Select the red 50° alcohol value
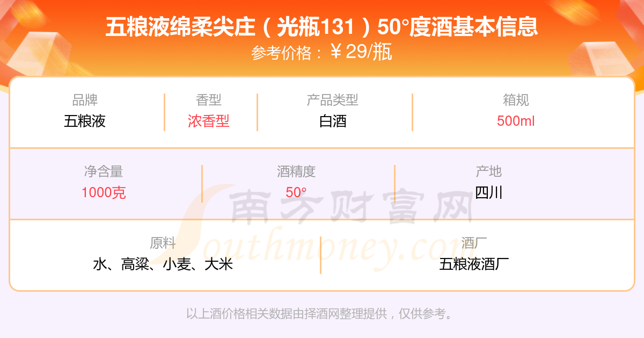The height and width of the screenshot is (338, 644). click(296, 192)
